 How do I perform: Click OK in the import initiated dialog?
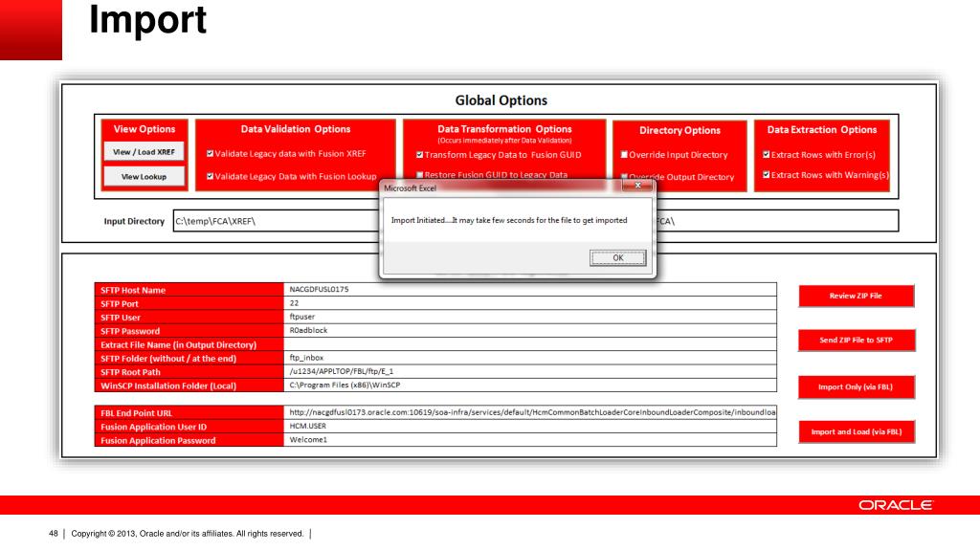[x=617, y=258]
